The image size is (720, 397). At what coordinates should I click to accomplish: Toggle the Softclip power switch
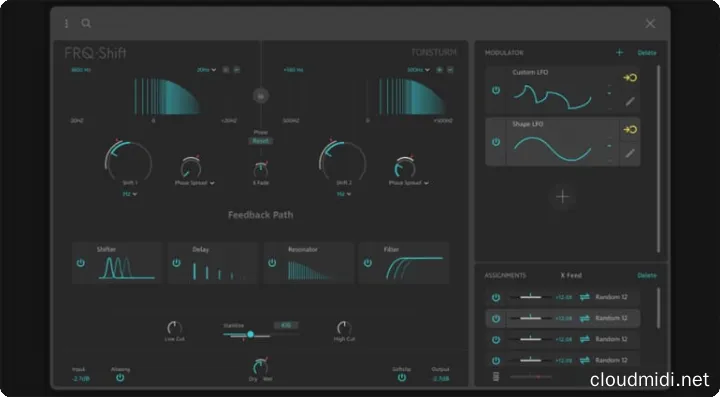(x=402, y=377)
